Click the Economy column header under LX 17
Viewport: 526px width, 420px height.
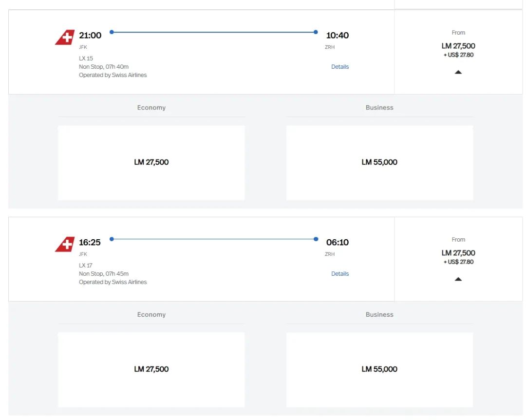(151, 315)
